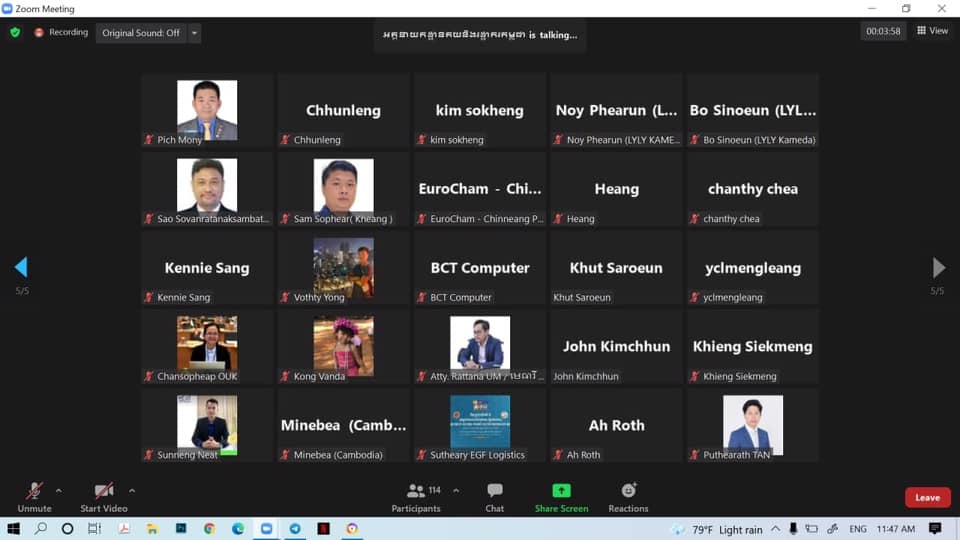Click the Unmute microphone icon
Viewport: 960px width, 540px height.
point(34,491)
